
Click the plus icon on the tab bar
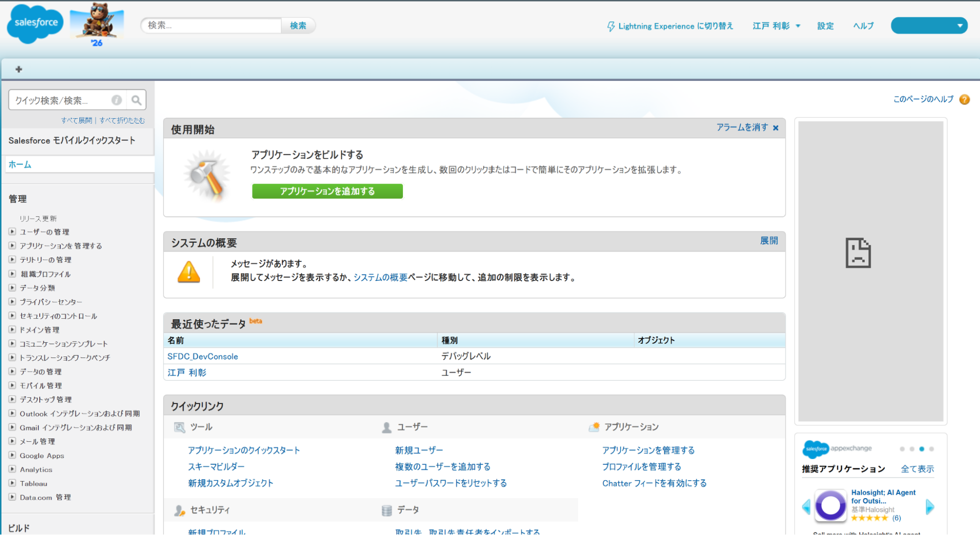[x=19, y=69]
